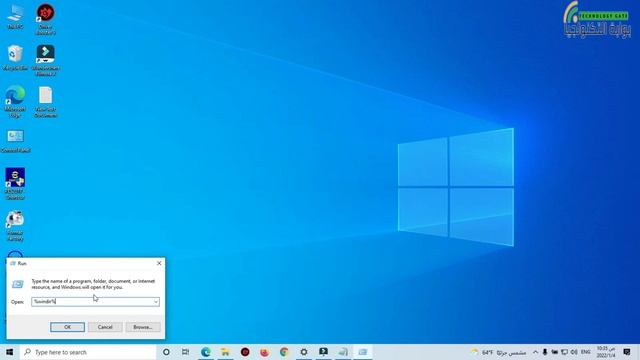Open Task View from the taskbar
The height and width of the screenshot is (360, 640).
pyautogui.click(x=186, y=352)
